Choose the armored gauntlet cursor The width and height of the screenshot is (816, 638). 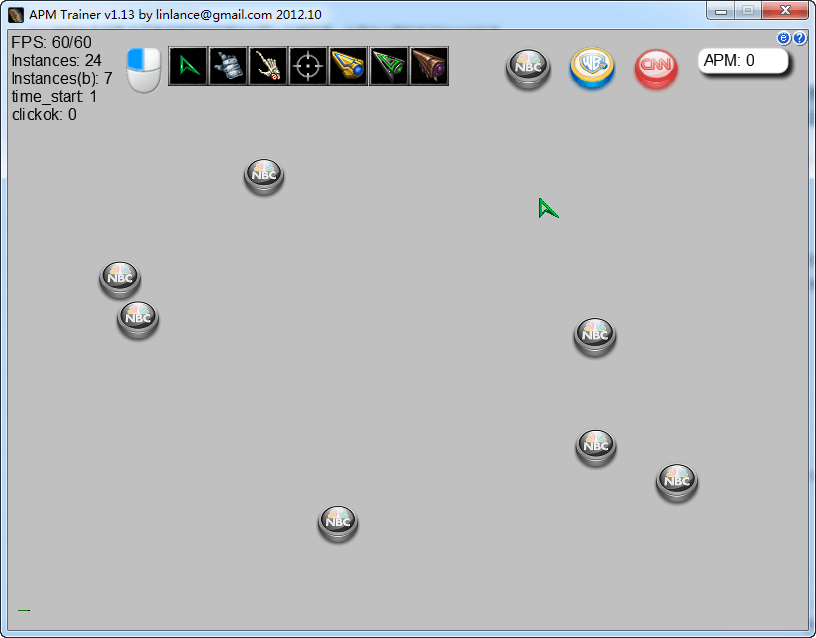click(x=228, y=66)
